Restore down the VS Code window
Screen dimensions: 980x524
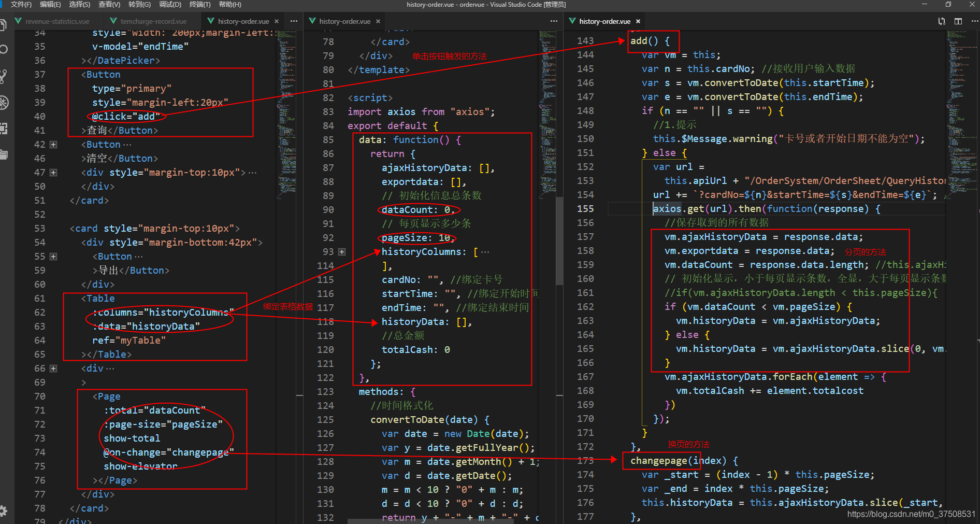[x=948, y=4]
